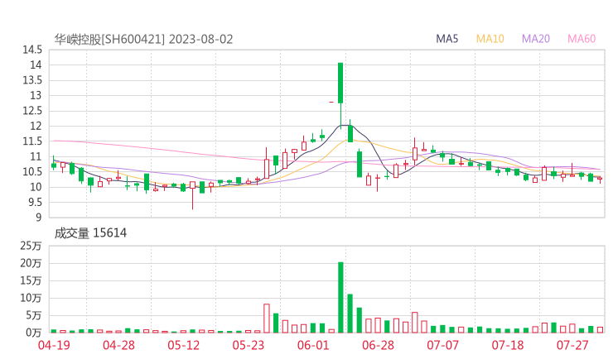Click the 07-27 date axis label

[x=572, y=345]
